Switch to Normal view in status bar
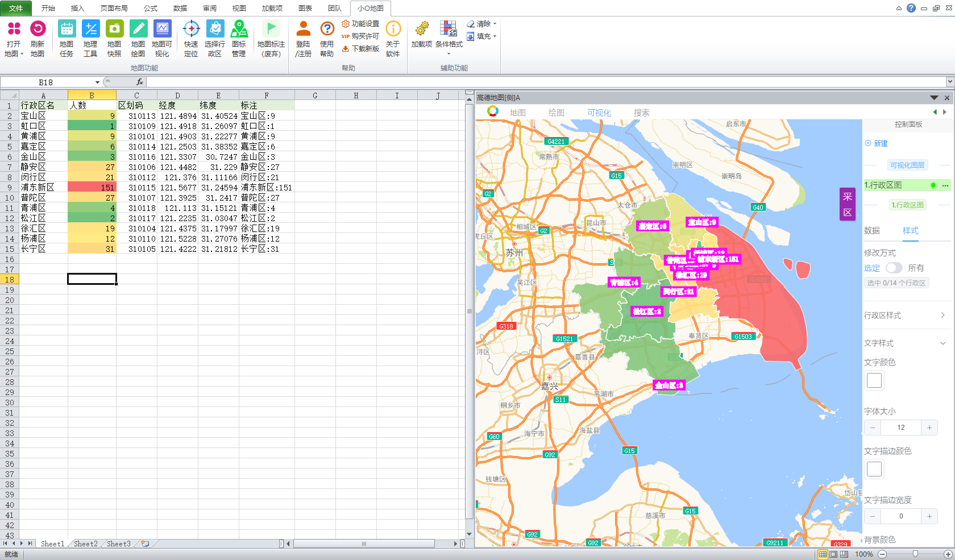Image resolution: width=955 pixels, height=560 pixels. 823,554
